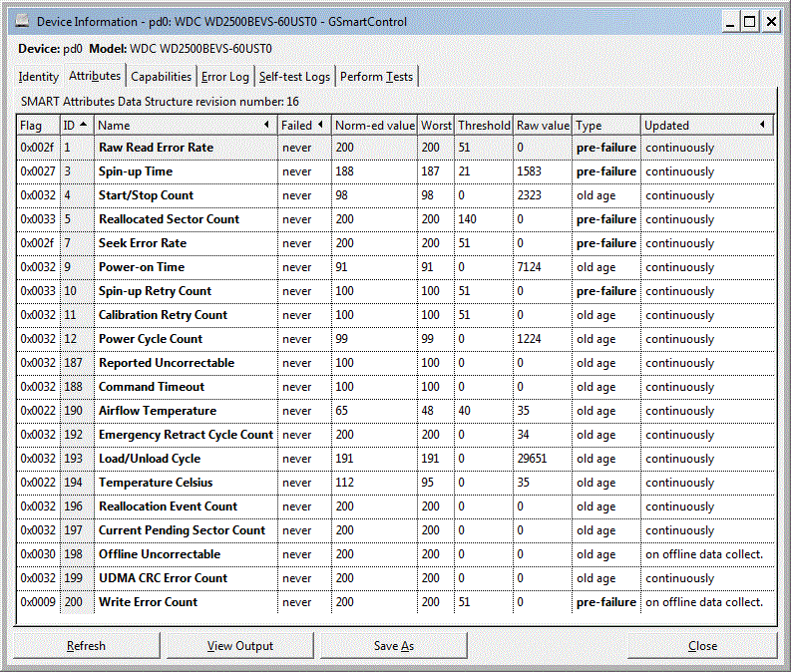This screenshot has height=672, width=791.
Task: Switch to the Identity tab
Action: (x=38, y=77)
